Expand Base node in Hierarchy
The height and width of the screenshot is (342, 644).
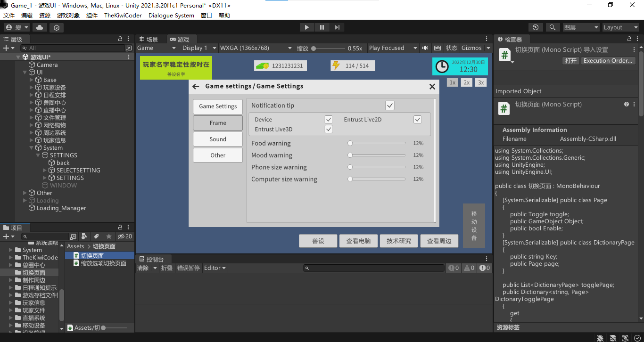pos(32,80)
